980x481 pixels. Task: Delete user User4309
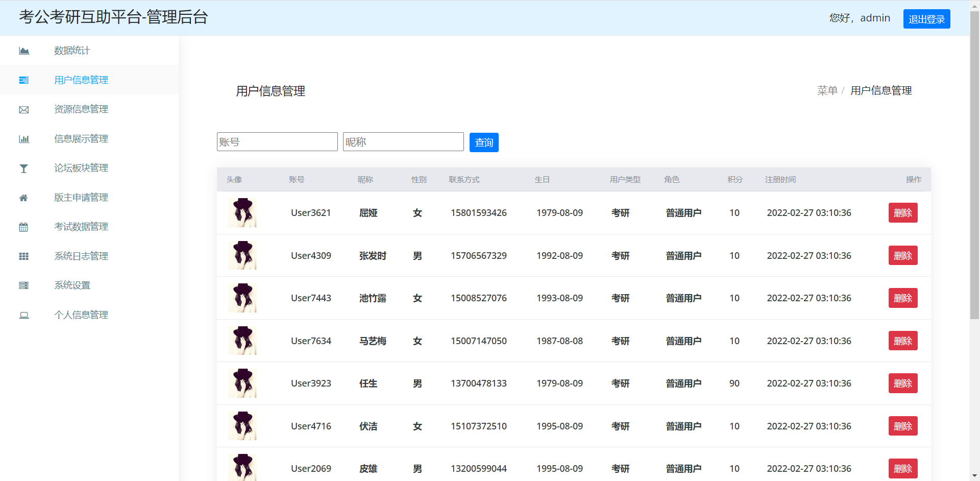click(903, 256)
